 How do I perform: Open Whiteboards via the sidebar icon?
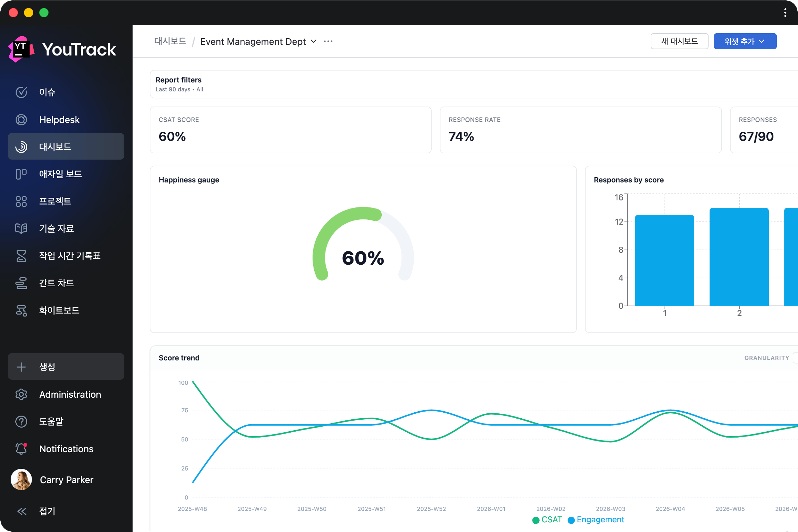[x=21, y=311]
